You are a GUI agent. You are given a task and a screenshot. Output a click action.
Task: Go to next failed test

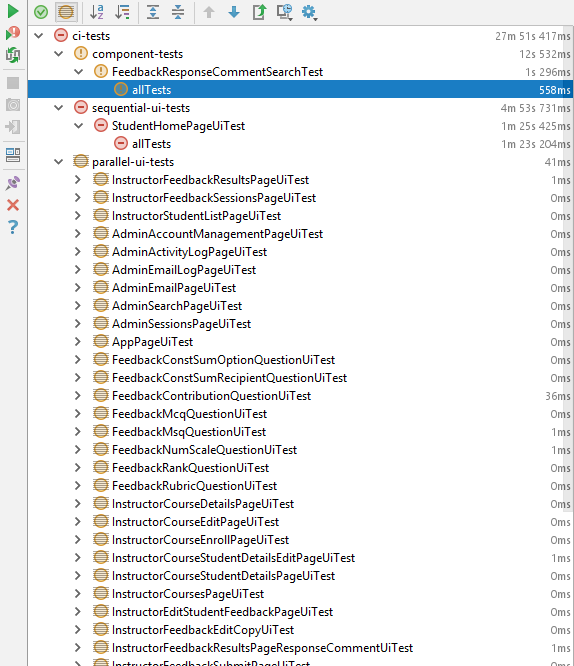[x=234, y=12]
